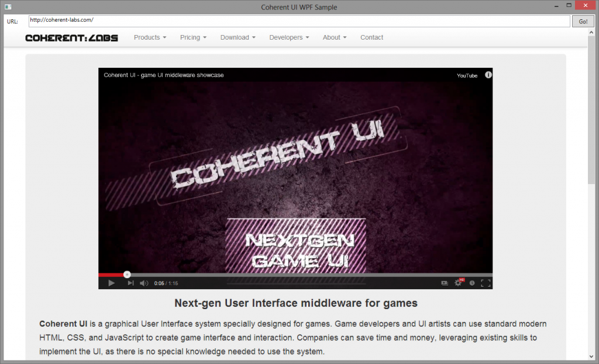Click the Watch Later clock icon

point(472,283)
